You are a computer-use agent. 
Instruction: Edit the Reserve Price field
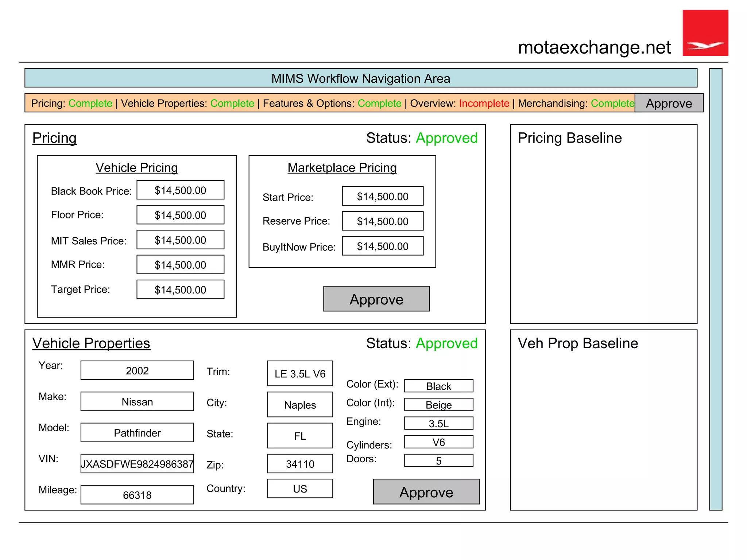click(382, 221)
